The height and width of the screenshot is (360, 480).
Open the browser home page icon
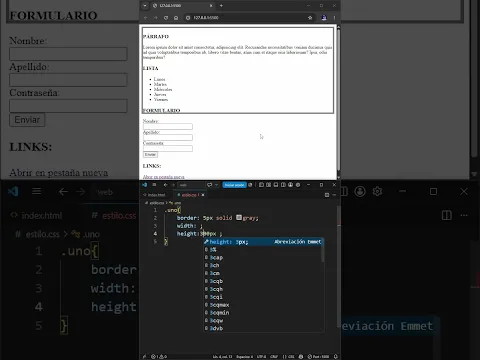pyautogui.click(x=176, y=18)
